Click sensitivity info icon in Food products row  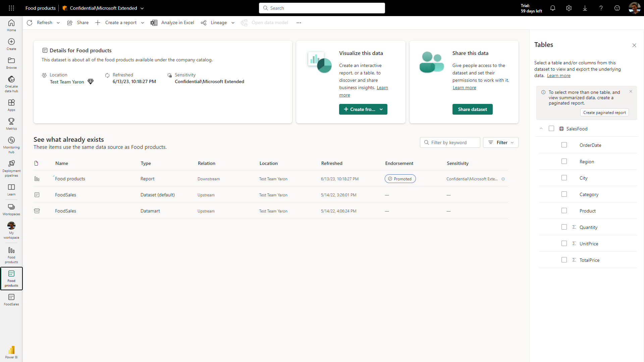click(x=503, y=179)
